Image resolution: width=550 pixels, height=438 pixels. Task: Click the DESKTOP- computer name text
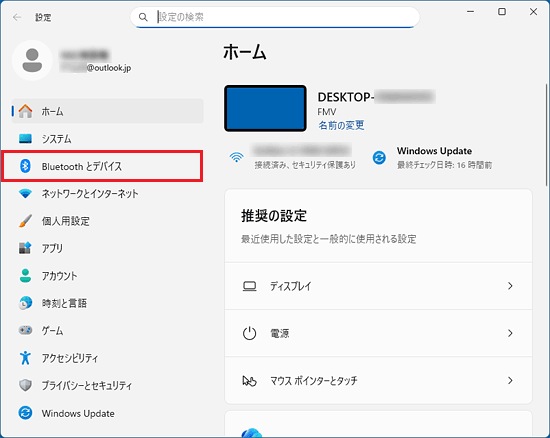pos(346,97)
